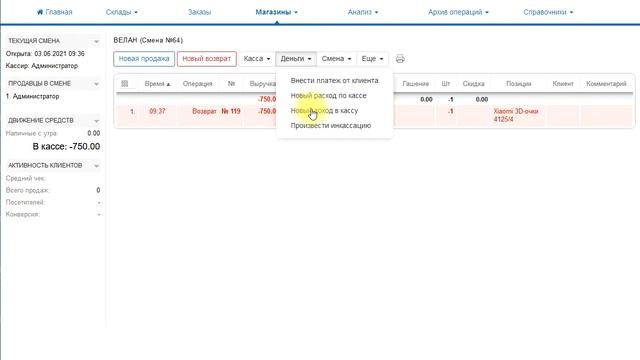Close the Деньги dropdown
This screenshot has height=360, width=640.
[296, 59]
